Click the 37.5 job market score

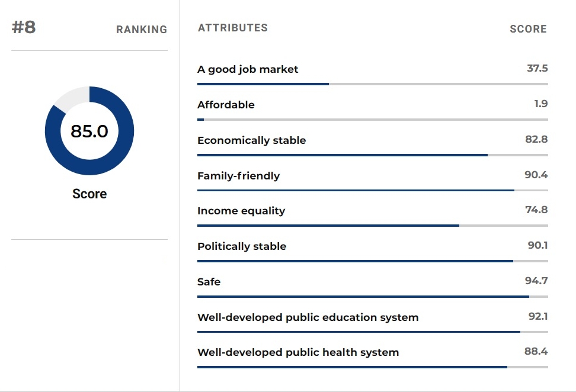537,68
